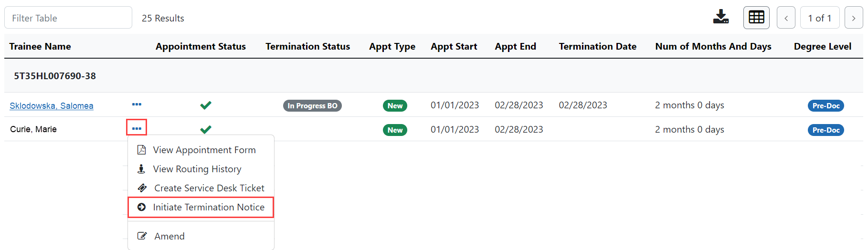Click the Curie, Marie trainee name
The image size is (868, 250).
[33, 129]
